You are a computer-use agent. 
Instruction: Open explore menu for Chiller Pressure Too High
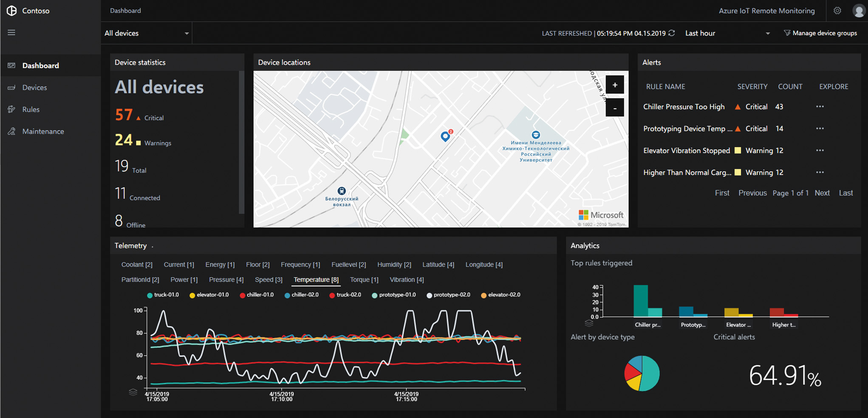pos(820,107)
